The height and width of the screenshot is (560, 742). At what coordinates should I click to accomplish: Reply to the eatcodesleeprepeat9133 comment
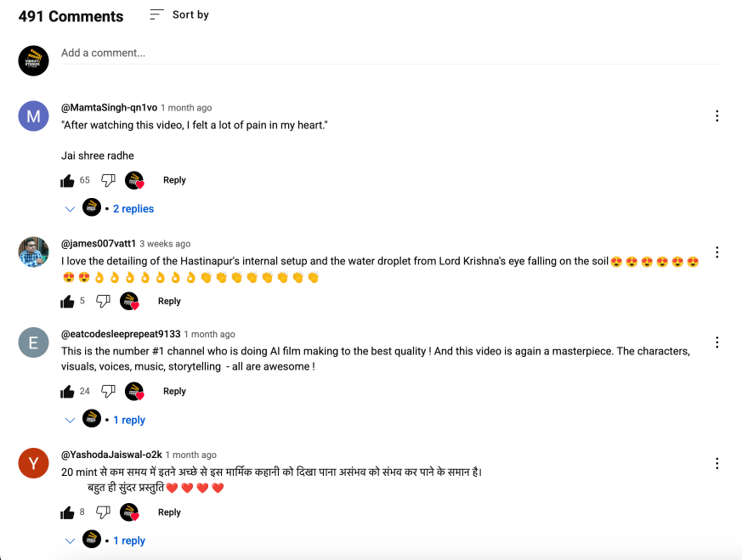click(174, 392)
